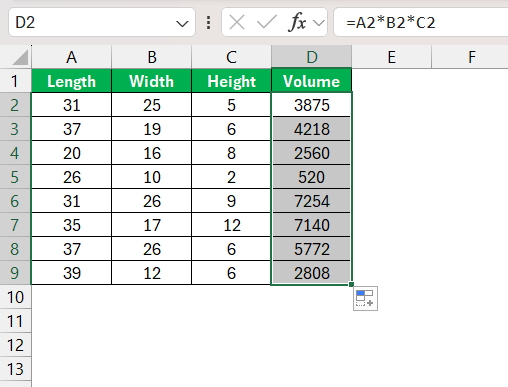Click the Height header cell
This screenshot has width=508, height=387.
point(232,81)
